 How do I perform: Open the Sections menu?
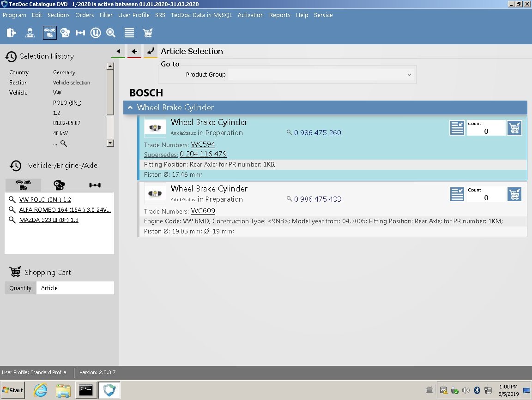click(x=58, y=15)
